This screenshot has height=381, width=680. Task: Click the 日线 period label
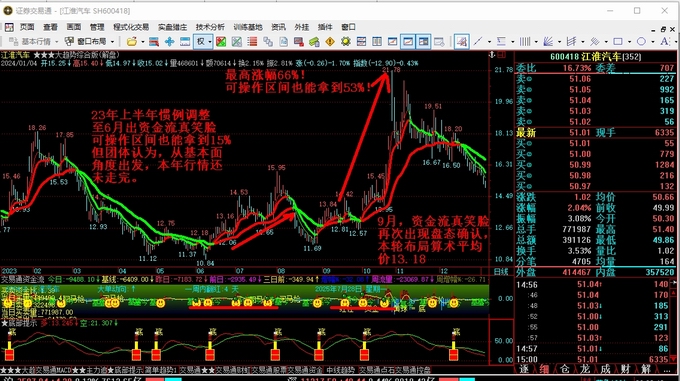501,272
